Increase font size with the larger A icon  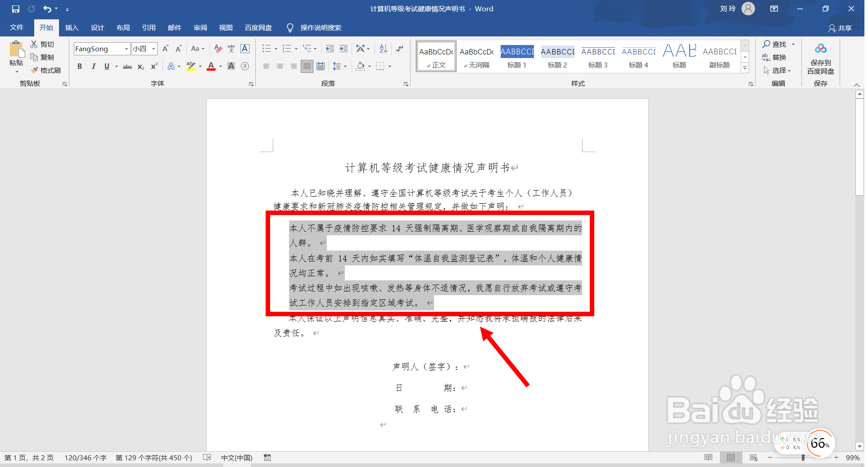tap(165, 49)
